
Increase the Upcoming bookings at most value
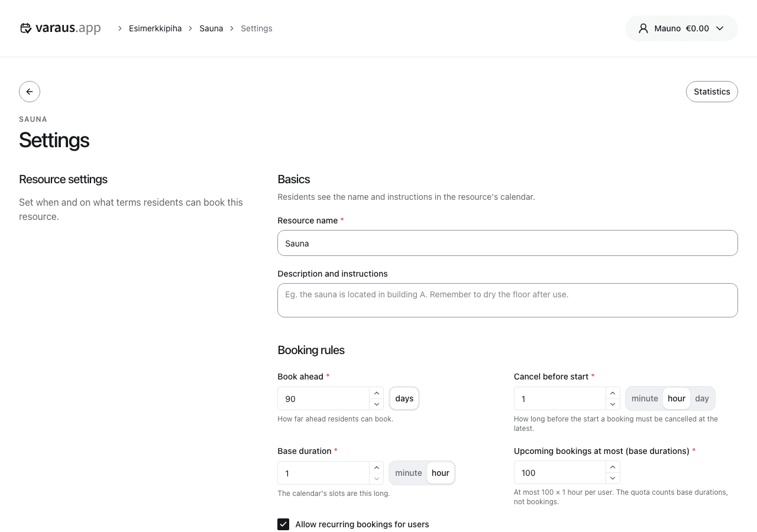tap(613, 467)
